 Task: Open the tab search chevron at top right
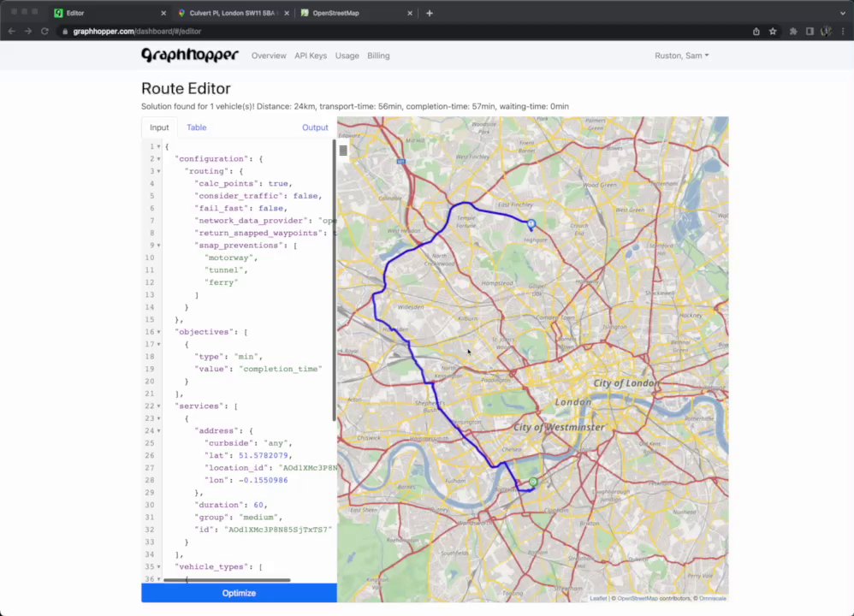point(843,13)
